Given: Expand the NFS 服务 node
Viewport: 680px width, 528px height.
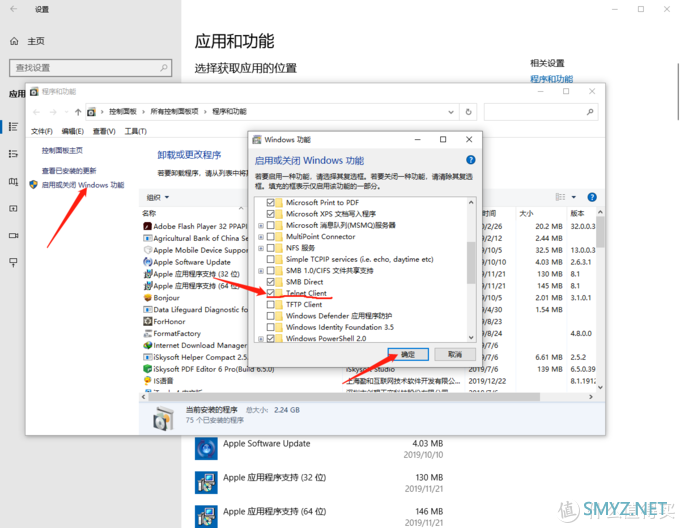Looking at the screenshot, I should tap(261, 248).
